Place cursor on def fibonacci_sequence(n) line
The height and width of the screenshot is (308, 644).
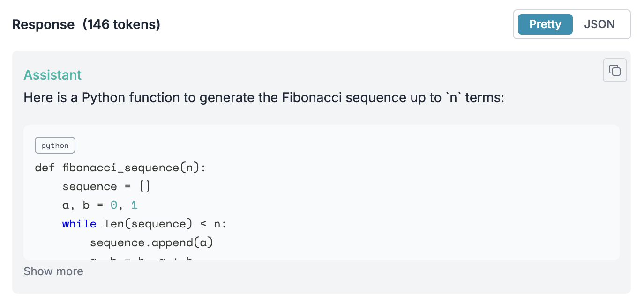[x=120, y=168]
